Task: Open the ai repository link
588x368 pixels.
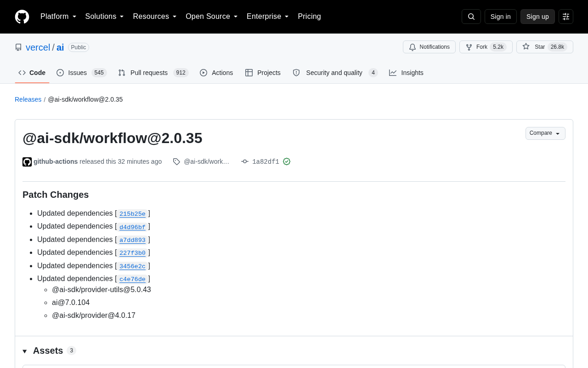Action: (x=60, y=47)
